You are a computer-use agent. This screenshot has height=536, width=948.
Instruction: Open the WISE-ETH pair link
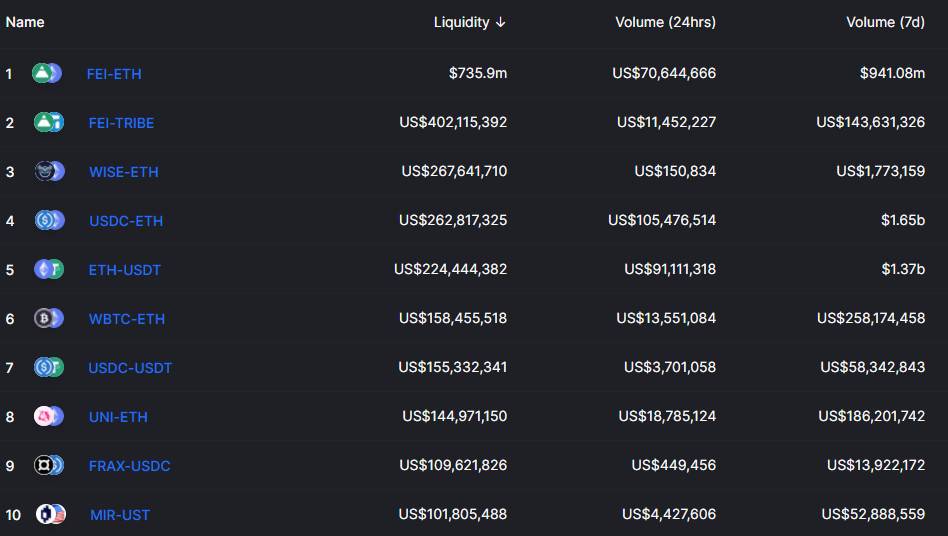coord(123,172)
